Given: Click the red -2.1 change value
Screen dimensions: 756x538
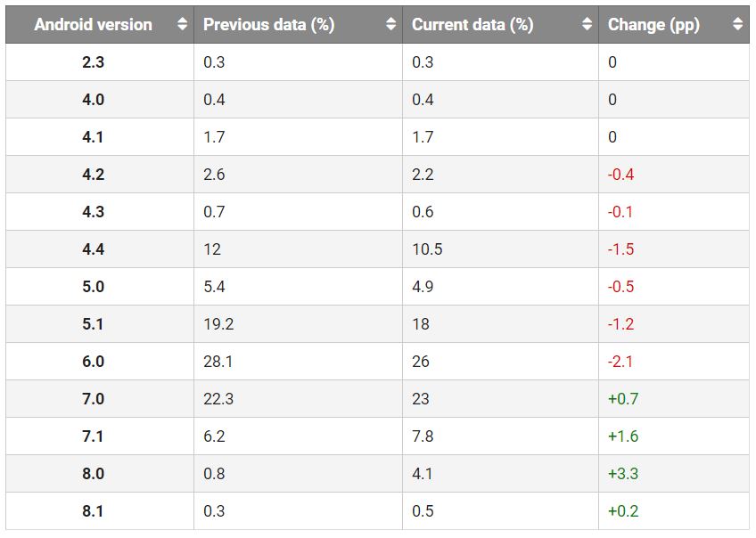Looking at the screenshot, I should [x=620, y=362].
